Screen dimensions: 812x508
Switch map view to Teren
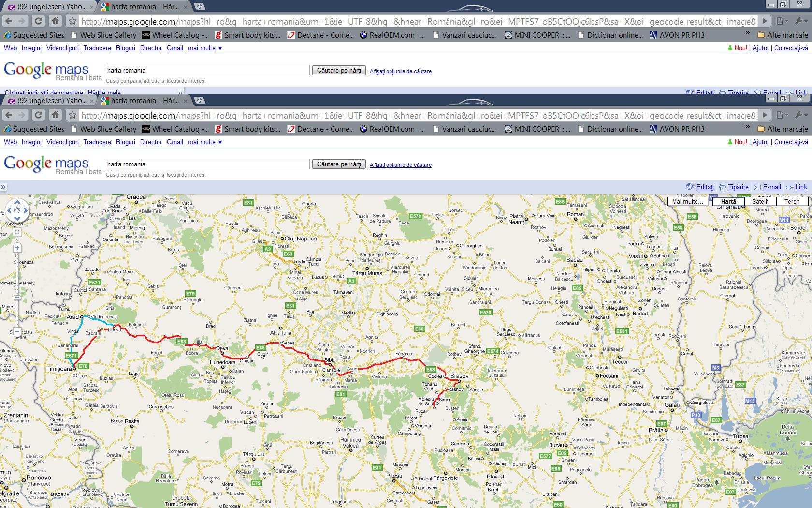point(792,202)
